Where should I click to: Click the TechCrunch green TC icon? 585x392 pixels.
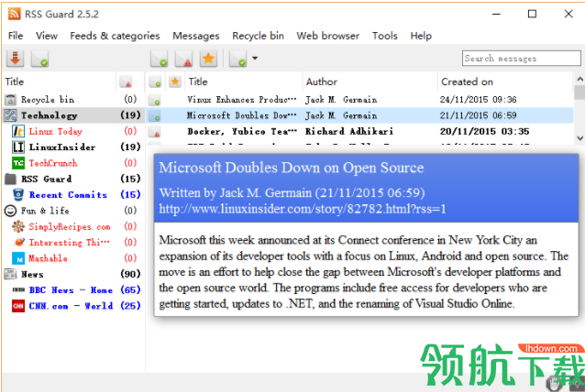point(18,163)
